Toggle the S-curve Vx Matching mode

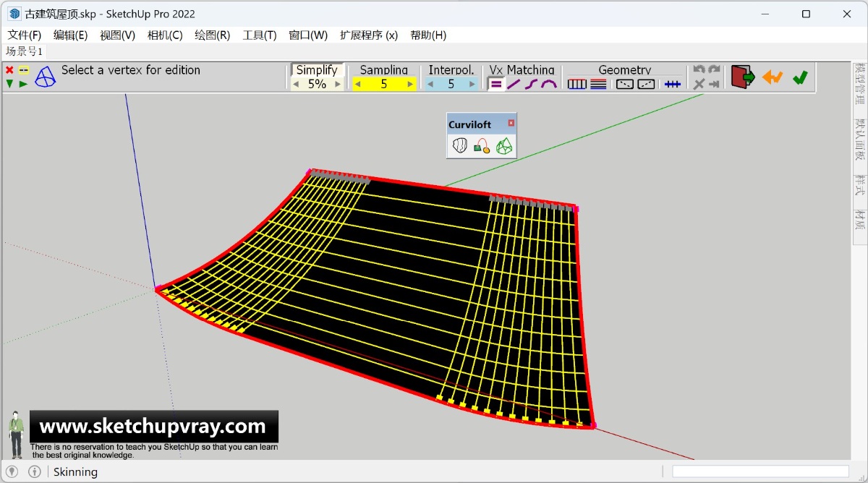[x=532, y=82]
